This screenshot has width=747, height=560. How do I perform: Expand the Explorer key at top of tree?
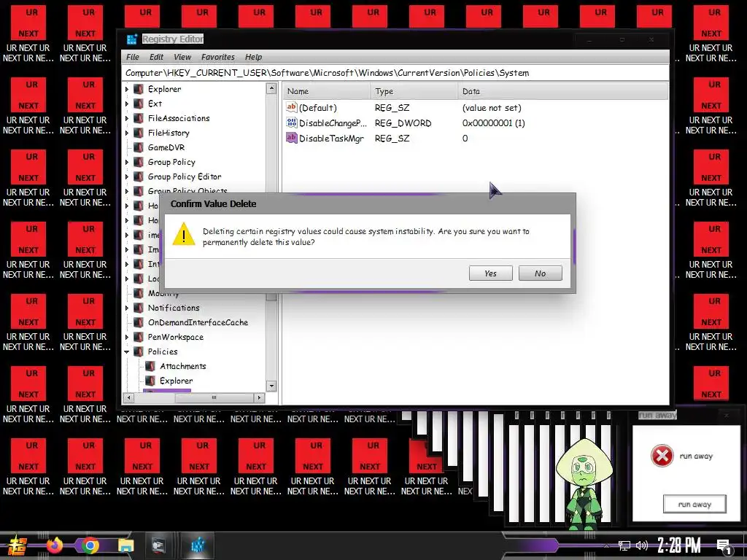point(127,89)
